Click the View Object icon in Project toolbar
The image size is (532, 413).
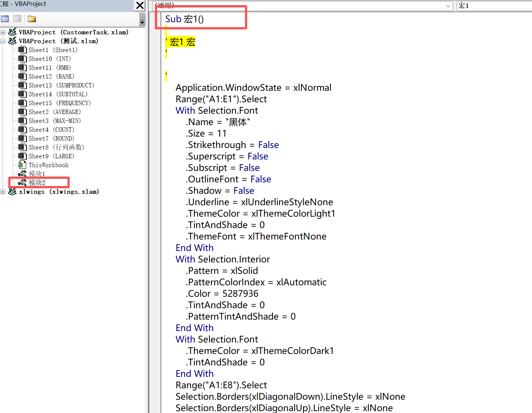tap(17, 19)
